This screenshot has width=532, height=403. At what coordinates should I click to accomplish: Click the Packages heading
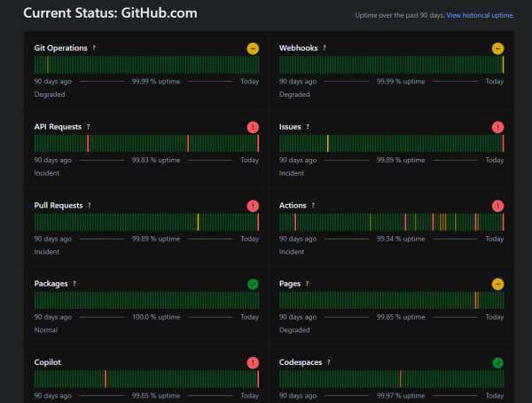(x=51, y=284)
